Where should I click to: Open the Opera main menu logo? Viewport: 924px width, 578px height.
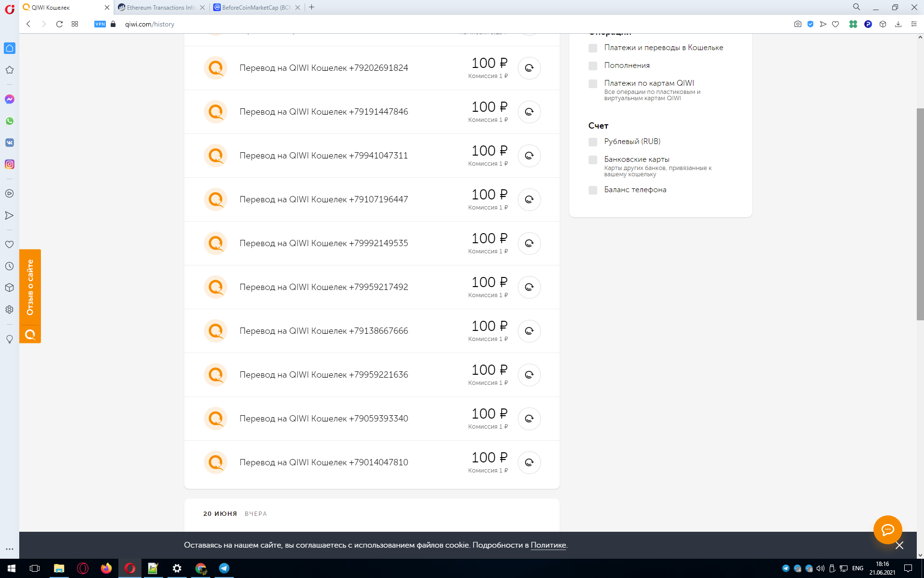[x=10, y=9]
